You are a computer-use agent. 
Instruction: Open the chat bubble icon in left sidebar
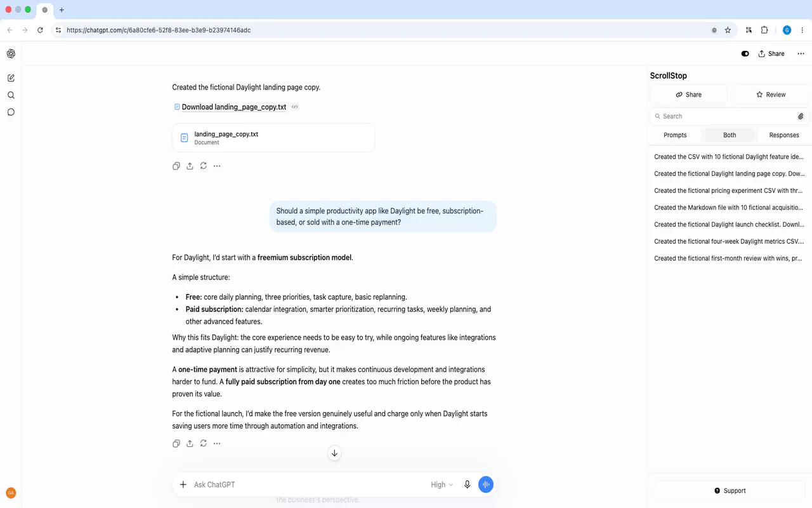[x=11, y=112]
